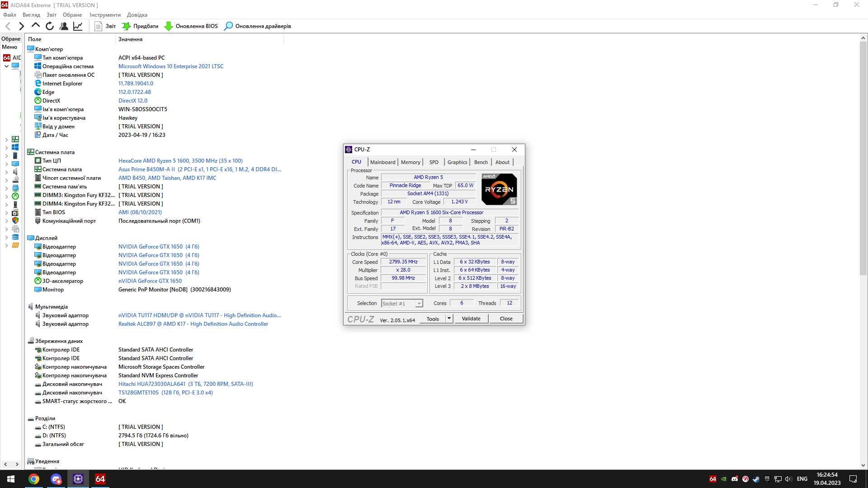Select the database icon in sidebar tree

click(15, 237)
